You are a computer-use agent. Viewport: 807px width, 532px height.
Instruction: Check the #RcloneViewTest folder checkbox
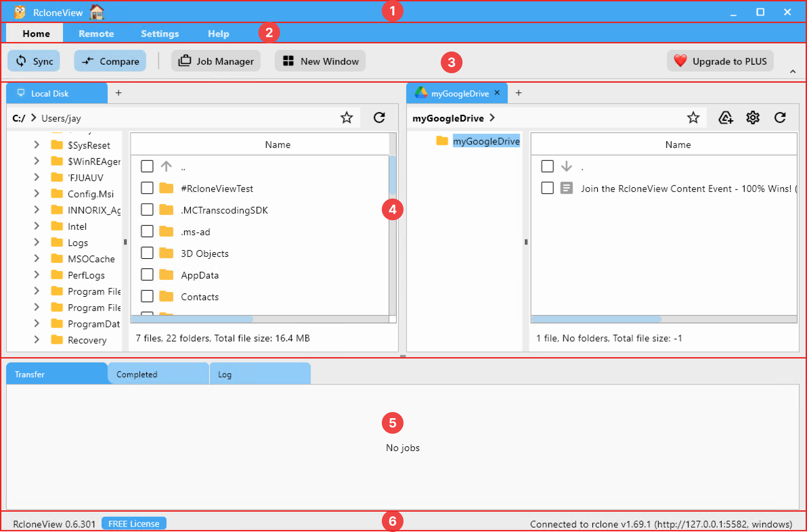click(x=147, y=188)
